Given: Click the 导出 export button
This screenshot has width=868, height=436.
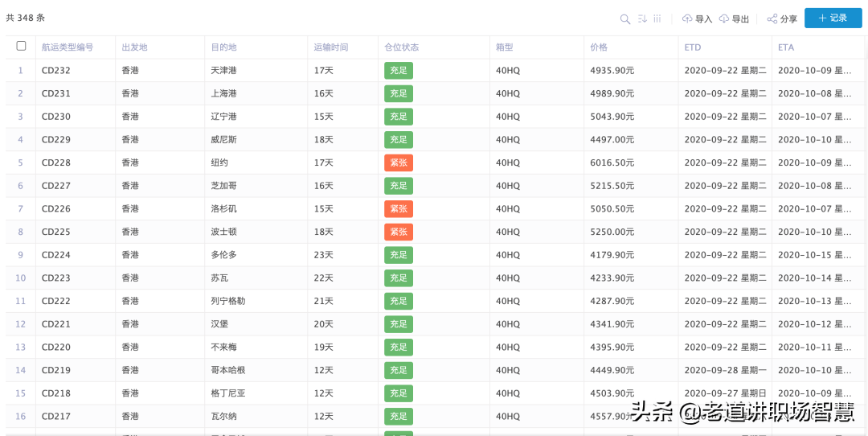Looking at the screenshot, I should click(734, 19).
